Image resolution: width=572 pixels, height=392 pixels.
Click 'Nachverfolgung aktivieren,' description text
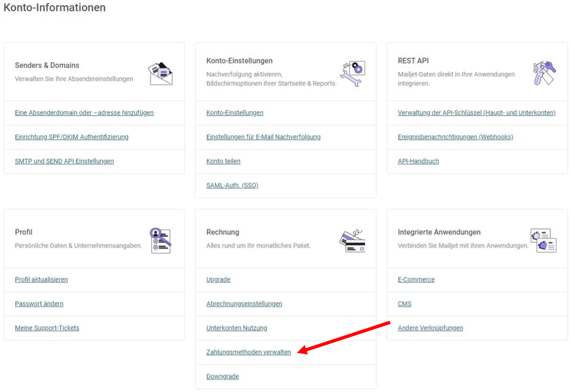point(244,74)
